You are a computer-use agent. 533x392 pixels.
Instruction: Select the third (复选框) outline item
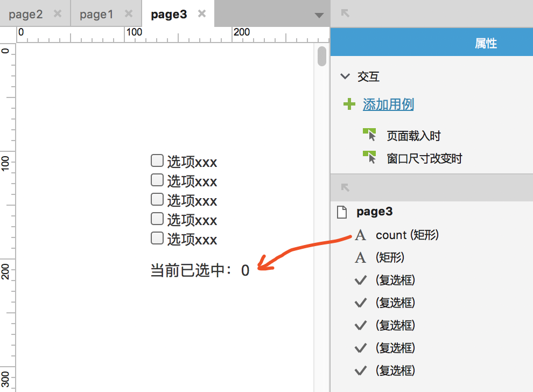pos(395,325)
